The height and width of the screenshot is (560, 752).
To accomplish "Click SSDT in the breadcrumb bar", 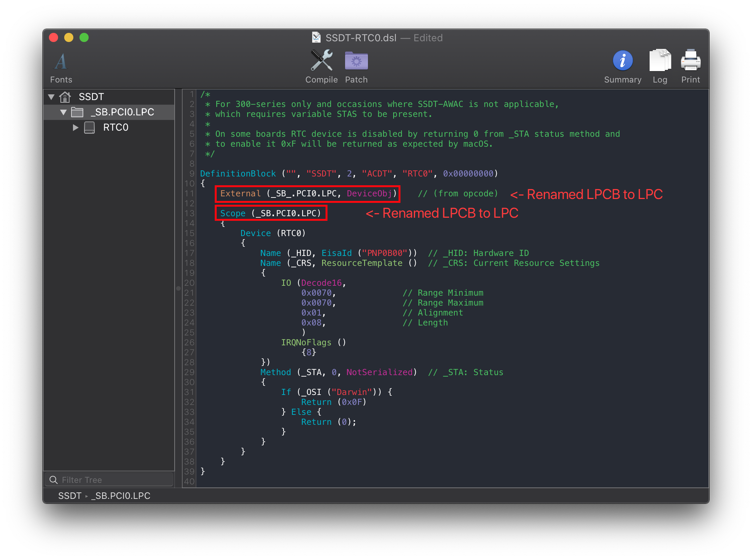I will (x=70, y=496).
